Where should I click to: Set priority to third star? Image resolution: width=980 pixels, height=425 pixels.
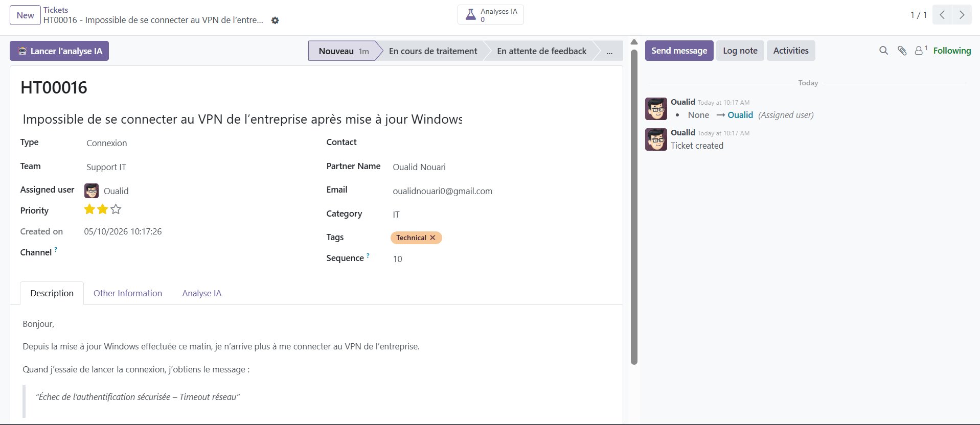click(x=116, y=209)
